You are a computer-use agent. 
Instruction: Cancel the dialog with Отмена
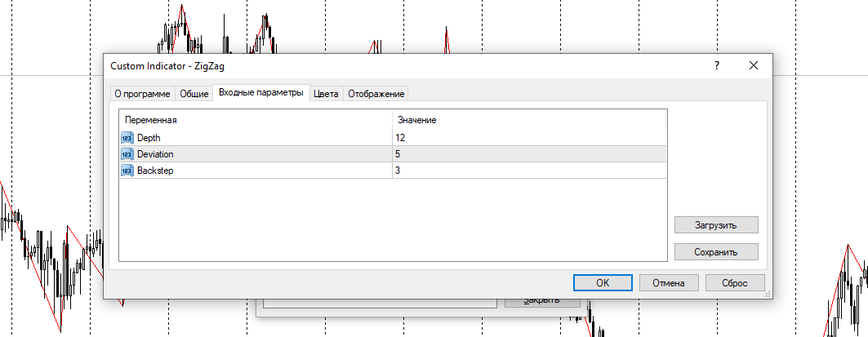pyautogui.click(x=668, y=282)
